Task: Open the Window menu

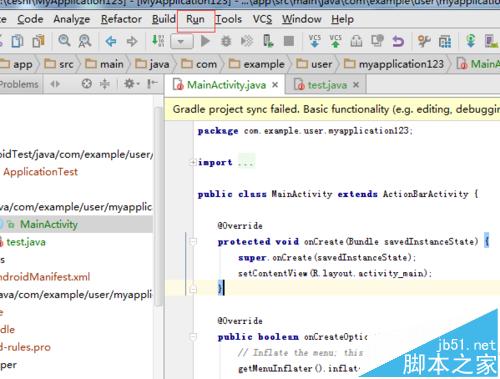Action: (301, 19)
